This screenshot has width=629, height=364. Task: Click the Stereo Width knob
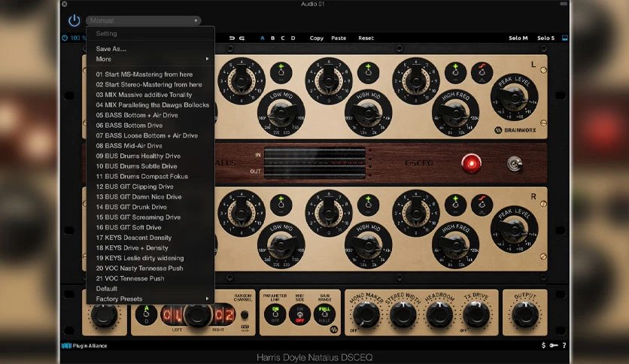403,314
